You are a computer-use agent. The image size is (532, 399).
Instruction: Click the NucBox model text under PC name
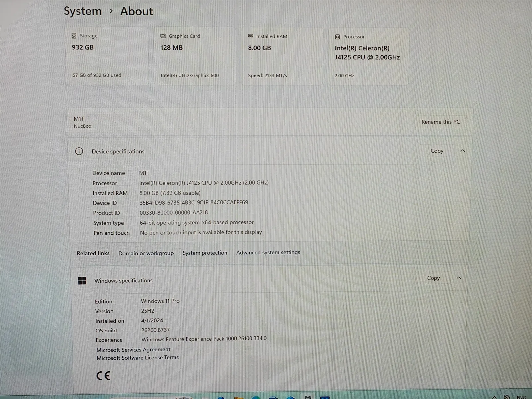pos(82,126)
